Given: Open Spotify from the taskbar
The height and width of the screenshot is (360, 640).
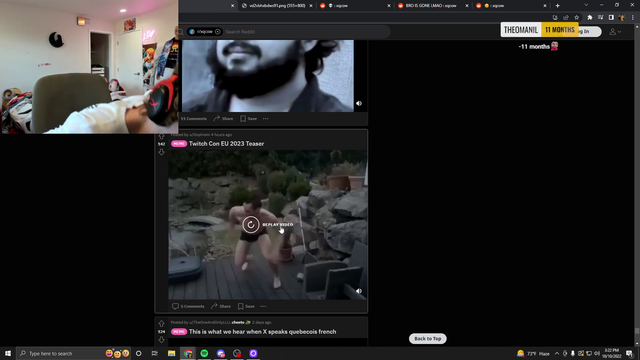Looking at the screenshot, I should (204, 353).
